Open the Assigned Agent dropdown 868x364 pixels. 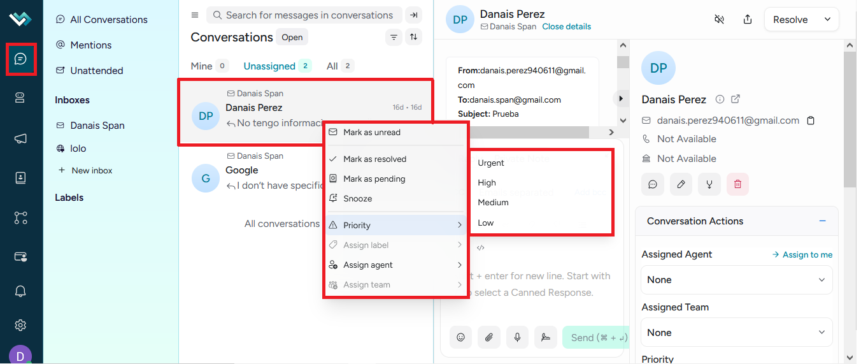pos(737,280)
